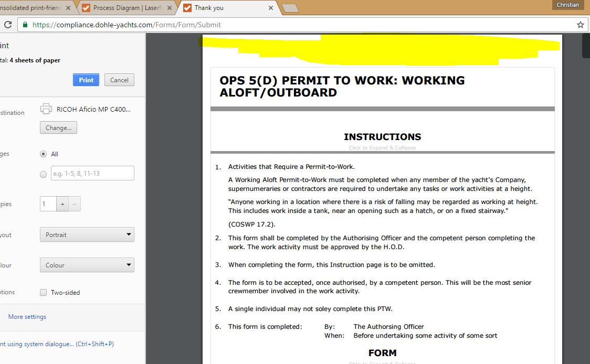Enable the Two-sided checkbox
This screenshot has width=590, height=364.
click(43, 293)
